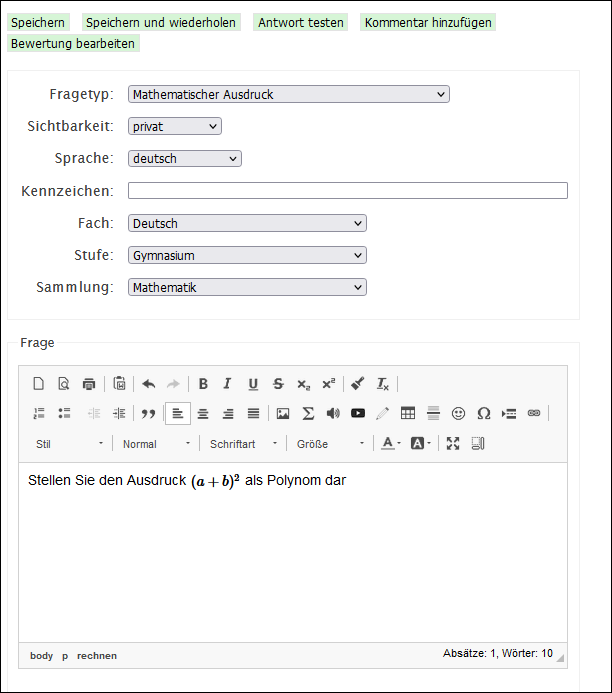Toggle italic formatting
This screenshot has width=612, height=693.
[x=228, y=384]
